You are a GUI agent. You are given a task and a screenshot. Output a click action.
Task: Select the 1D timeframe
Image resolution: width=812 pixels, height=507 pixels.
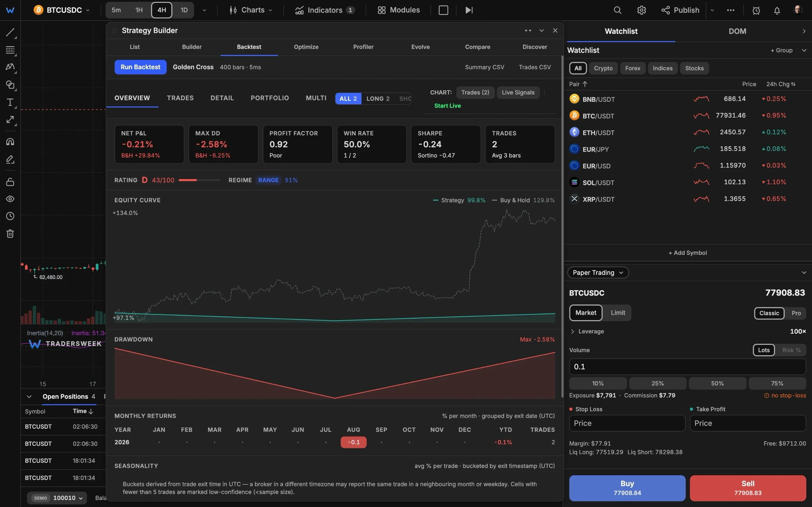(x=184, y=10)
